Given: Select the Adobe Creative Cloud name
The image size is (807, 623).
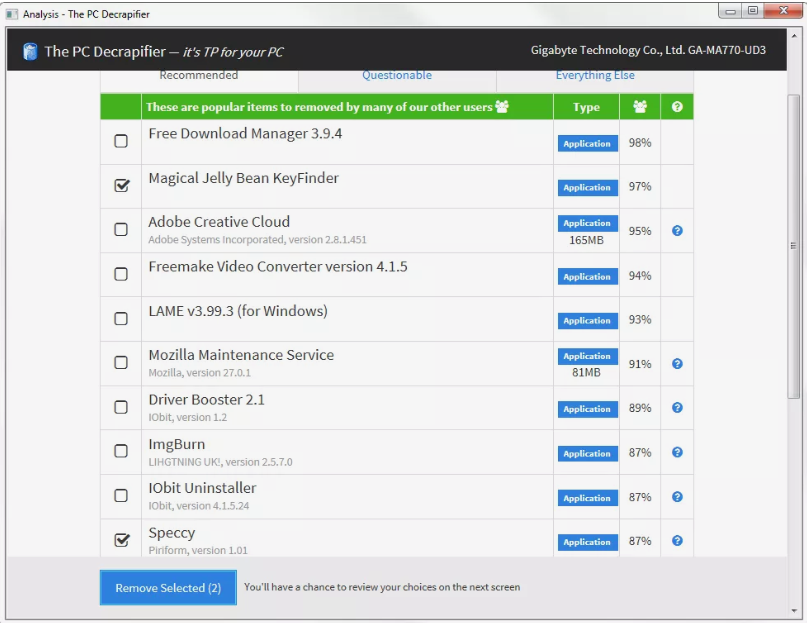Looking at the screenshot, I should [219, 222].
